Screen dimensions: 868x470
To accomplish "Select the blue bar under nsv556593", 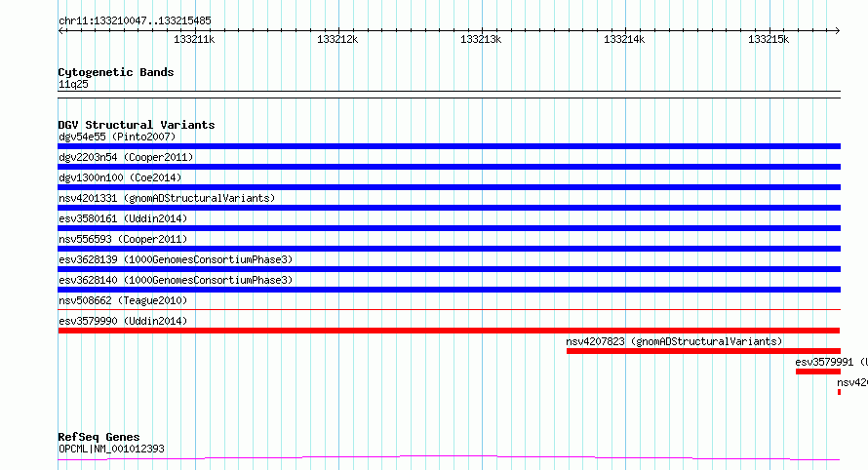I will pyautogui.click(x=449, y=249).
